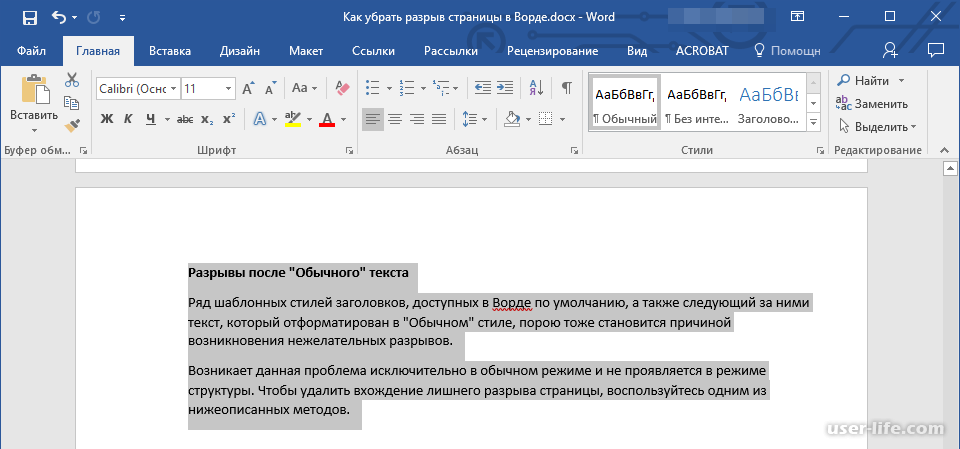Decrease indent icon
Screen dimensions: 960x449
[483, 88]
